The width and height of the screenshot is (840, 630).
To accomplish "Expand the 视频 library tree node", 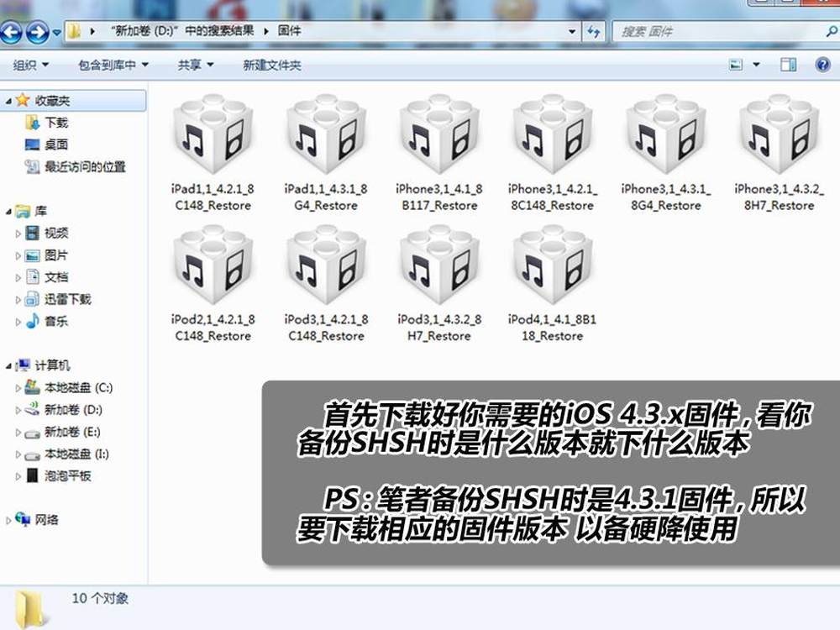I will tap(18, 234).
